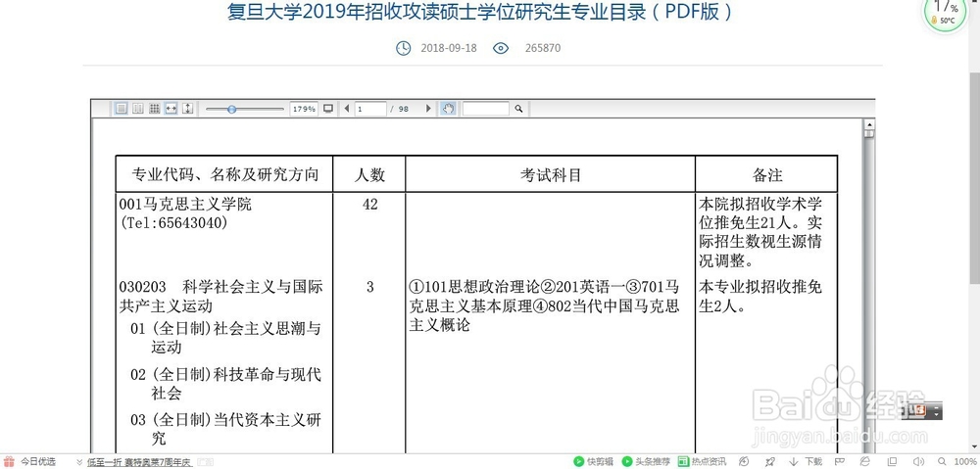Click the gift icon in status bar
Screen dimensions: 980x469
pos(9,462)
